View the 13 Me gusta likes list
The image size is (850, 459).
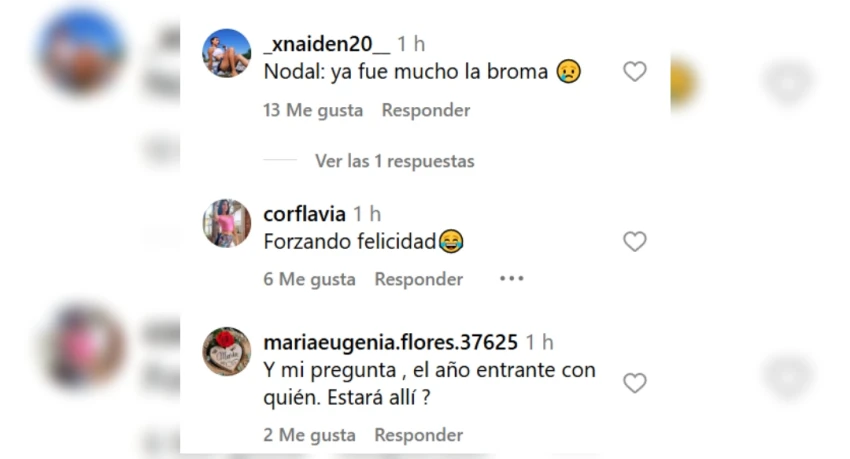click(313, 110)
